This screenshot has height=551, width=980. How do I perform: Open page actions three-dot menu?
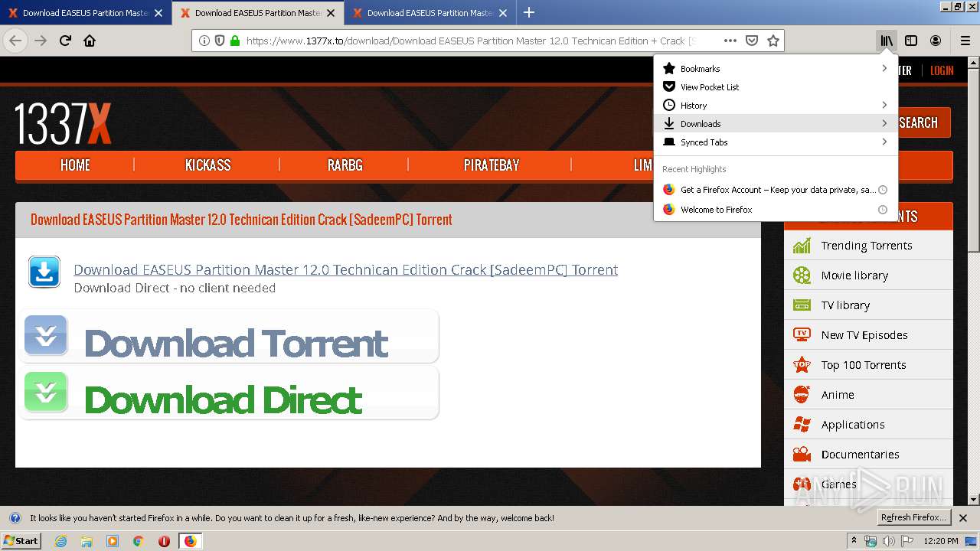[730, 41]
